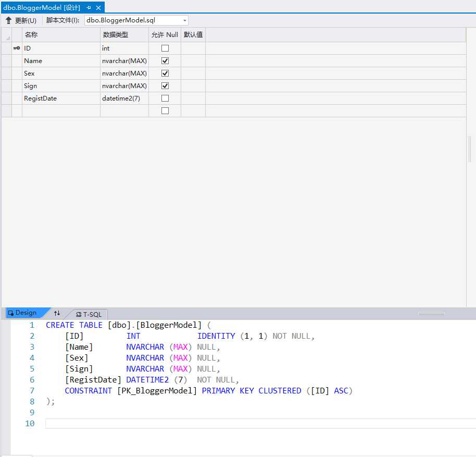Switch to the T-SQL pane tab

pos(89,314)
